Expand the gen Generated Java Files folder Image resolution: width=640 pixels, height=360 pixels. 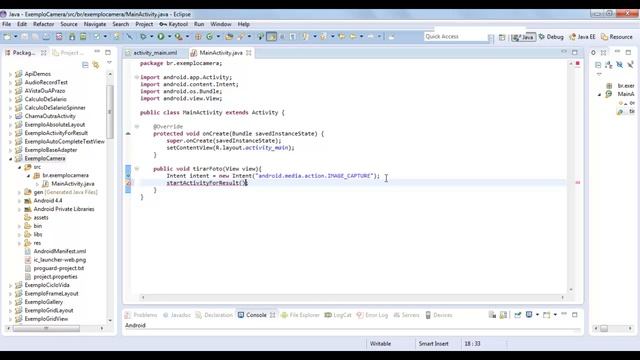(x=19, y=192)
